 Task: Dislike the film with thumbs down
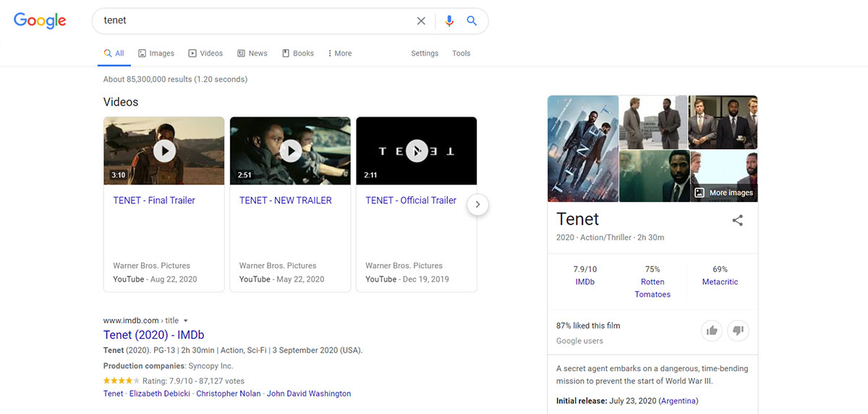(x=738, y=331)
